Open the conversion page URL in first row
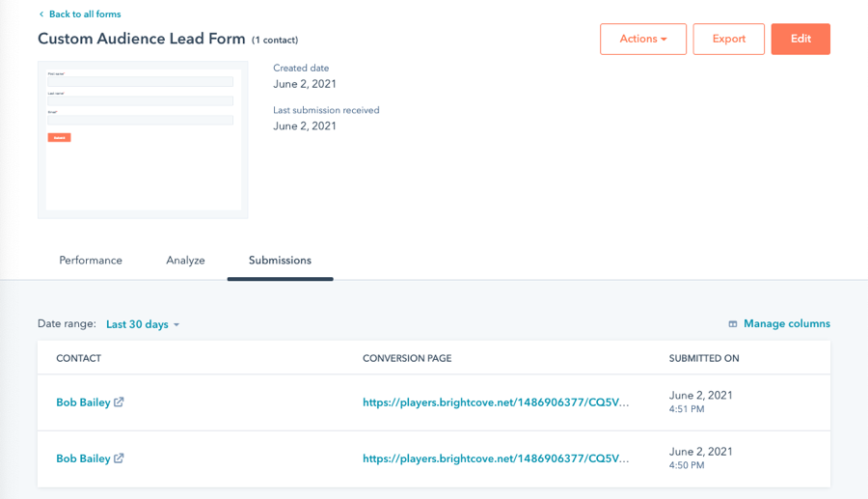 [x=496, y=402]
